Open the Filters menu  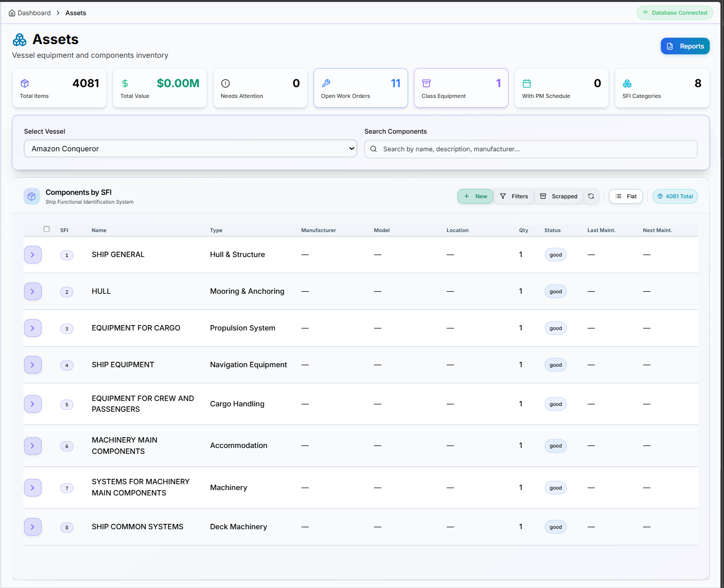pos(514,196)
